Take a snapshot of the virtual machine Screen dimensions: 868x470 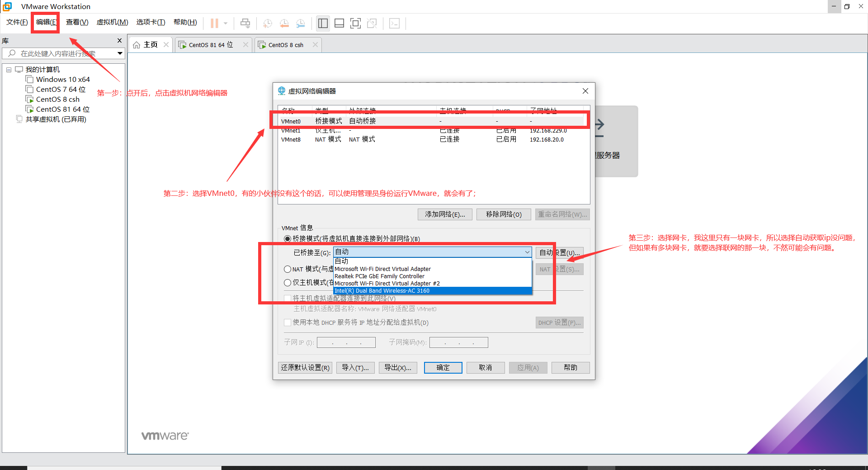pyautogui.click(x=267, y=23)
